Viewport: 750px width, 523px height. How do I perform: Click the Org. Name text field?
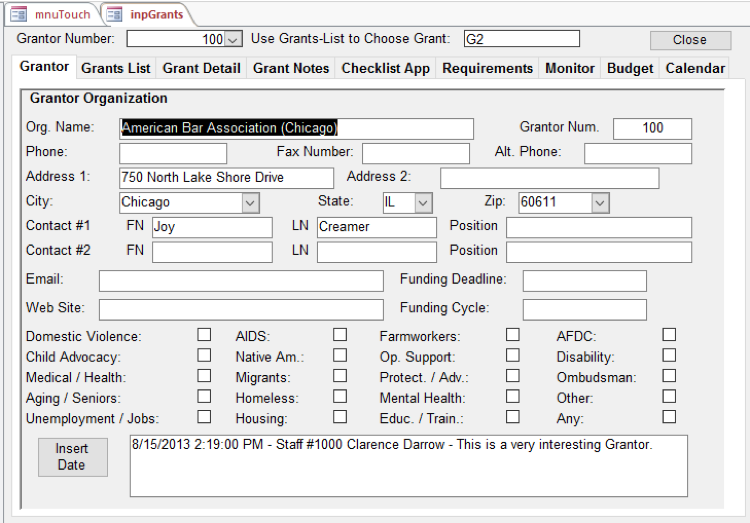pos(296,128)
